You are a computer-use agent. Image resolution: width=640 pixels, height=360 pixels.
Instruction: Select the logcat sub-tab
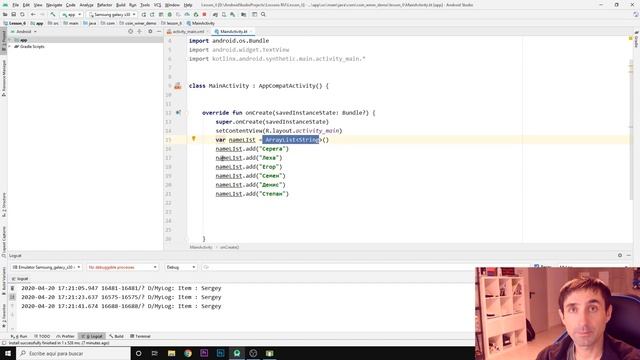point(20,278)
